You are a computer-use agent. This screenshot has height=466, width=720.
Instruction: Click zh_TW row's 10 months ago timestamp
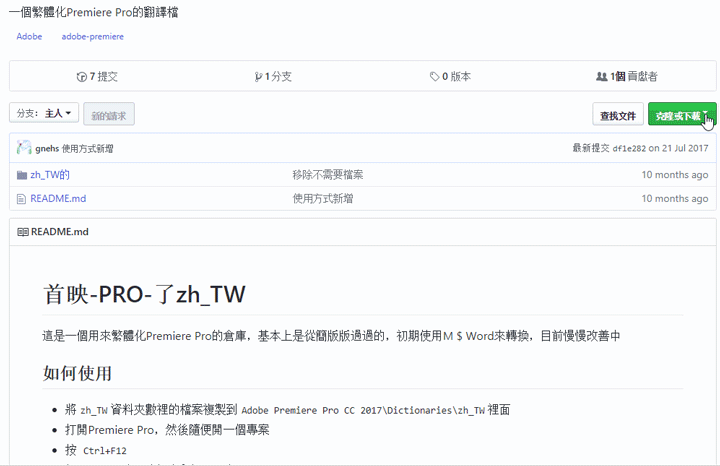(x=675, y=174)
